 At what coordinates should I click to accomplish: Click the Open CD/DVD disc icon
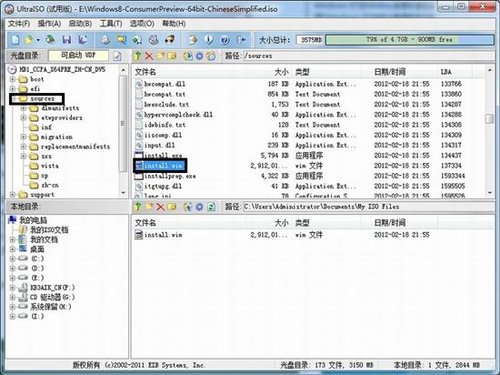51,40
